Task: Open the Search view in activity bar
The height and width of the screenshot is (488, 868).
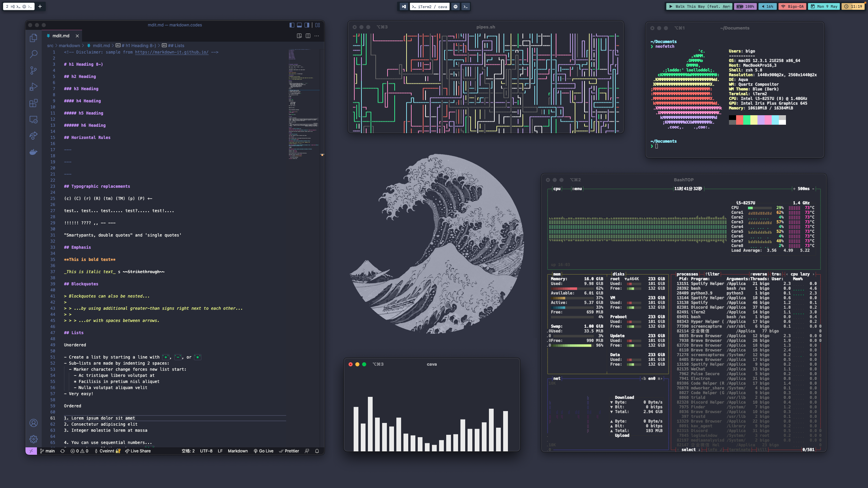Action: coord(33,54)
